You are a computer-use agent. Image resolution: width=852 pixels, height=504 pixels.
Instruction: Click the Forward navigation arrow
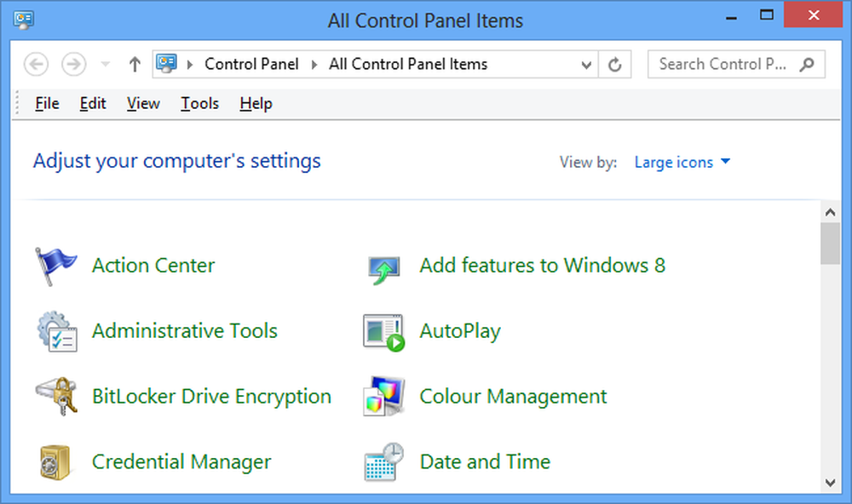coord(73,64)
